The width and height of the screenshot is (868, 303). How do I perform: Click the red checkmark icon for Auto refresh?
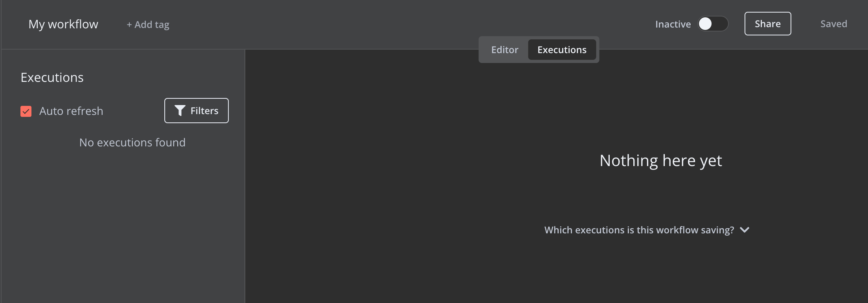point(26,111)
